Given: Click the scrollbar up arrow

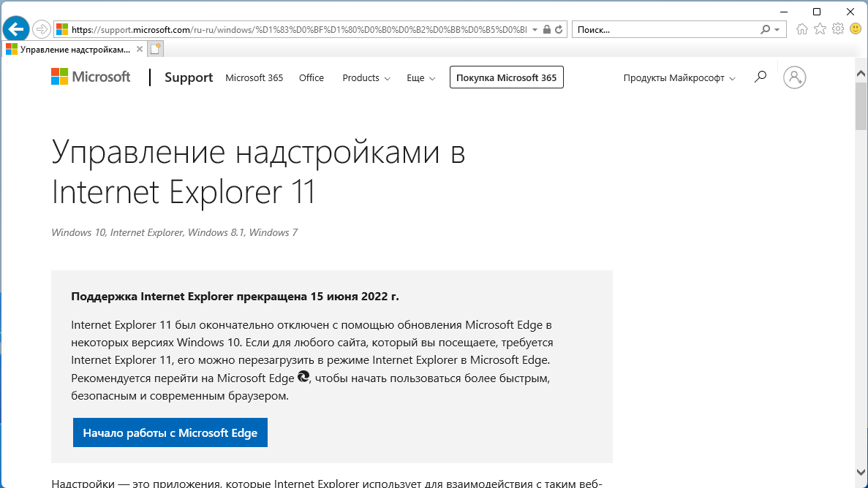Looking at the screenshot, I should pos(861,73).
